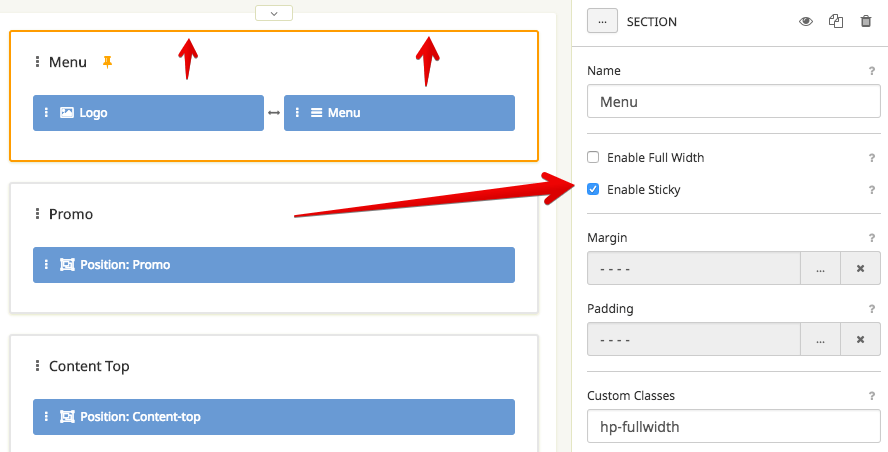Screen dimensions: 888x452
Task: Uncheck the Enable Sticky checkbox
Action: pyautogui.click(x=593, y=189)
